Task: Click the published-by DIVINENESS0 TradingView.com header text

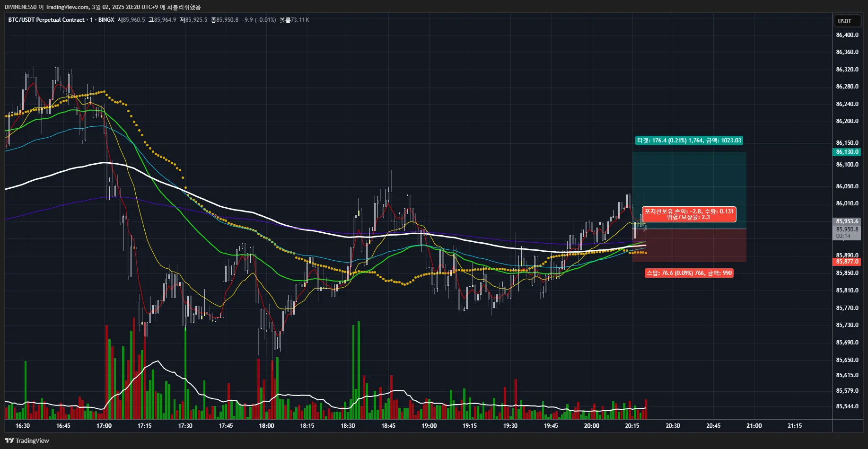Action: [103, 7]
